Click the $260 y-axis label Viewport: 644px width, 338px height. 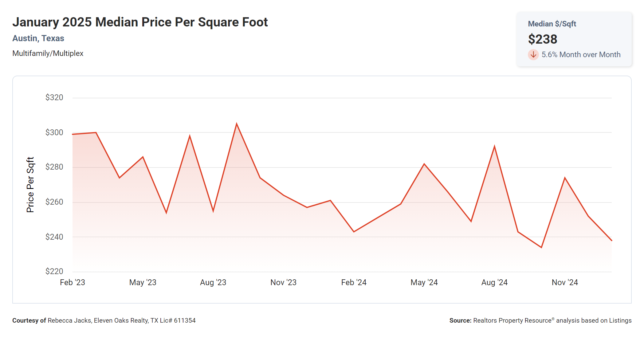[54, 202]
